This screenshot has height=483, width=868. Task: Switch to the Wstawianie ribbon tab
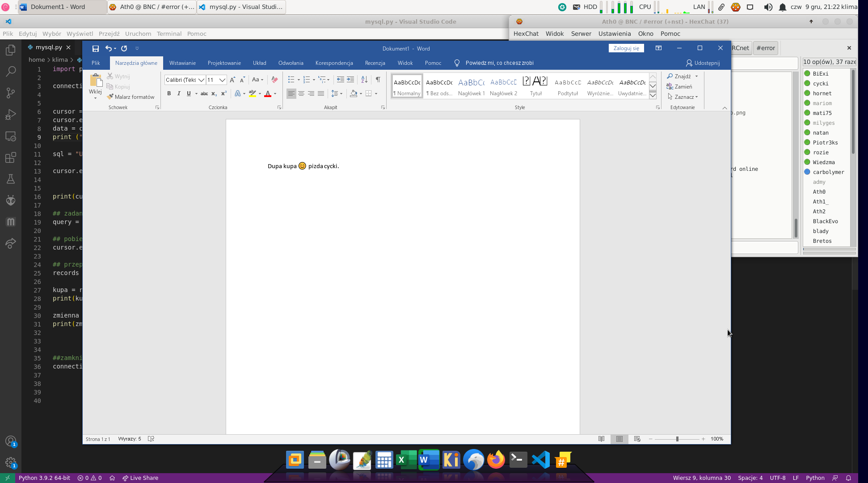click(x=182, y=63)
